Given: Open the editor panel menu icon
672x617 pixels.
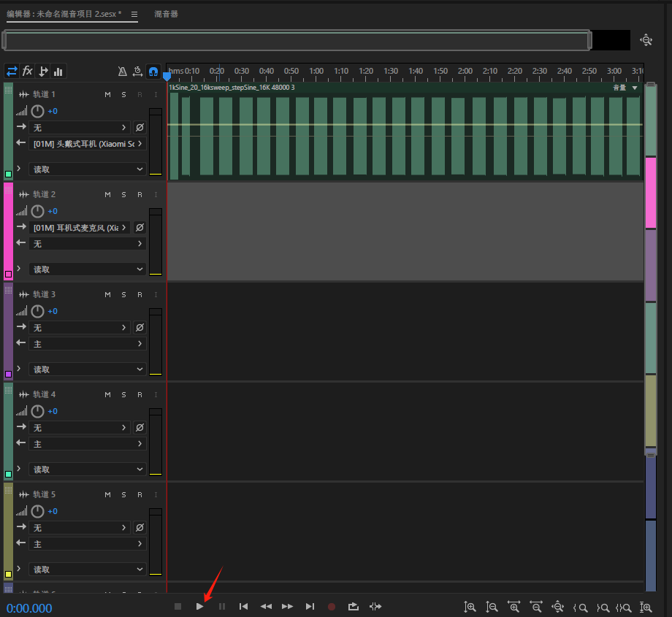Looking at the screenshot, I should (x=134, y=14).
